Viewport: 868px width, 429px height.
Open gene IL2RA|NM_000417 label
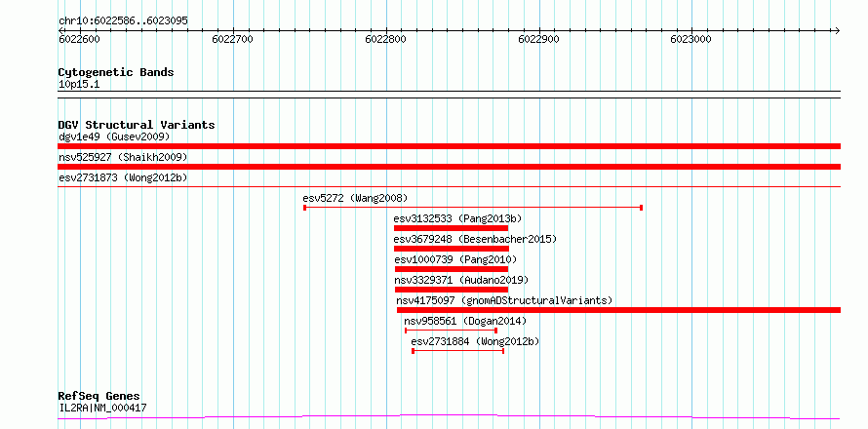pyautogui.click(x=102, y=408)
